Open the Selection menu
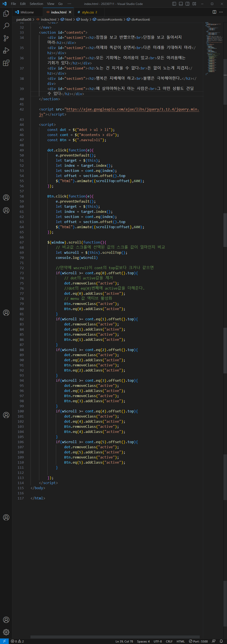 click(x=36, y=4)
